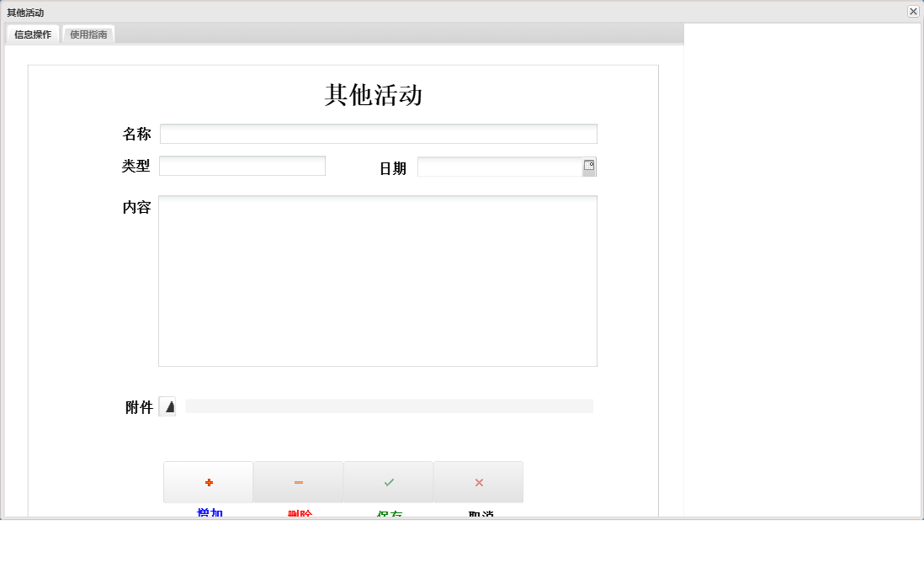This screenshot has height=578, width=924.
Task: Switch to the 使用指南 tab
Action: pyautogui.click(x=88, y=34)
